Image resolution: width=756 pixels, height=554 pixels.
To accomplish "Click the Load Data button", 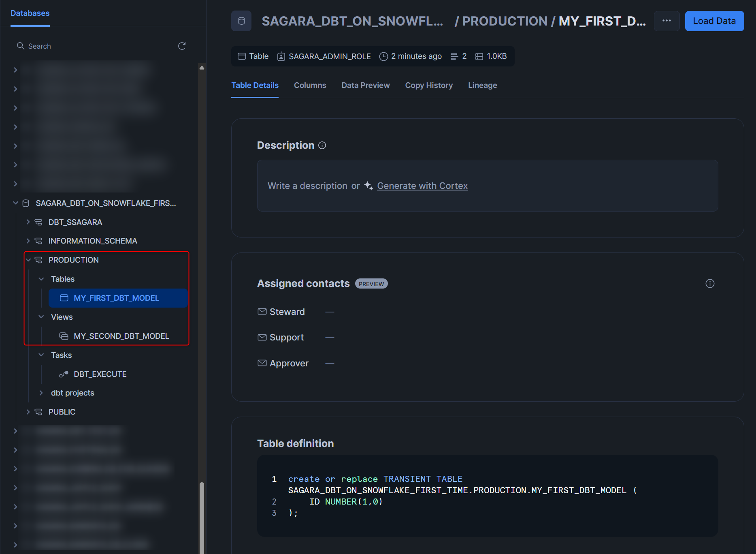I will [714, 21].
